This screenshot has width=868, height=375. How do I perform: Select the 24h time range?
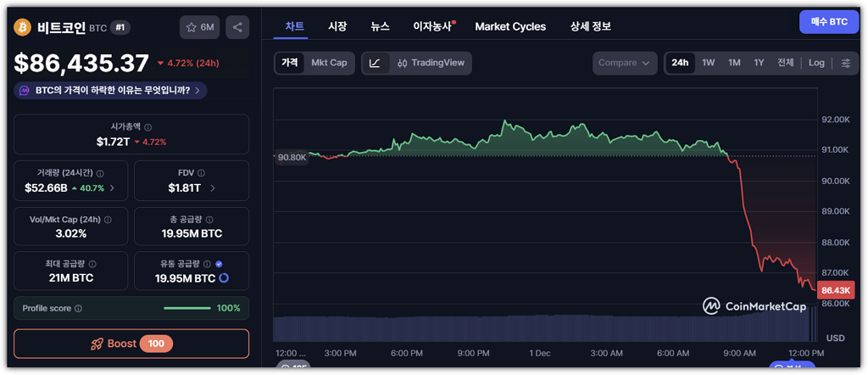[680, 63]
